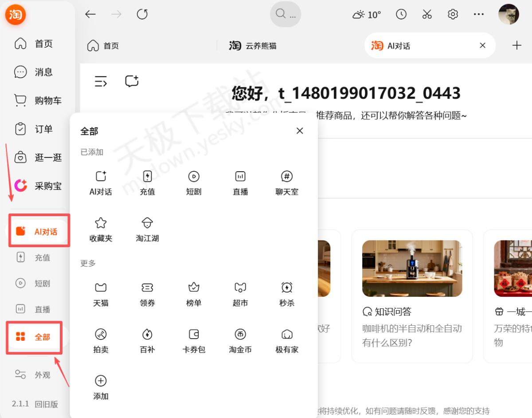532x418 pixels.
Task: Open the screenshot scissors tool
Action: [427, 15]
